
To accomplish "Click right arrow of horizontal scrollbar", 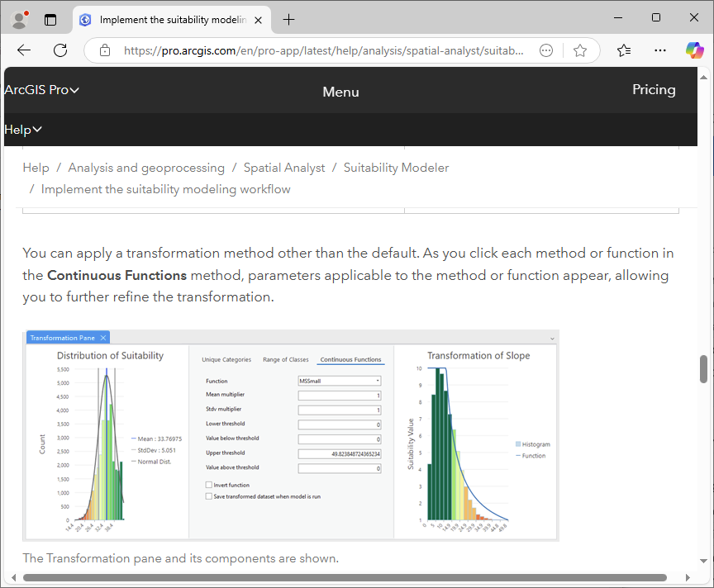I will (x=688, y=577).
